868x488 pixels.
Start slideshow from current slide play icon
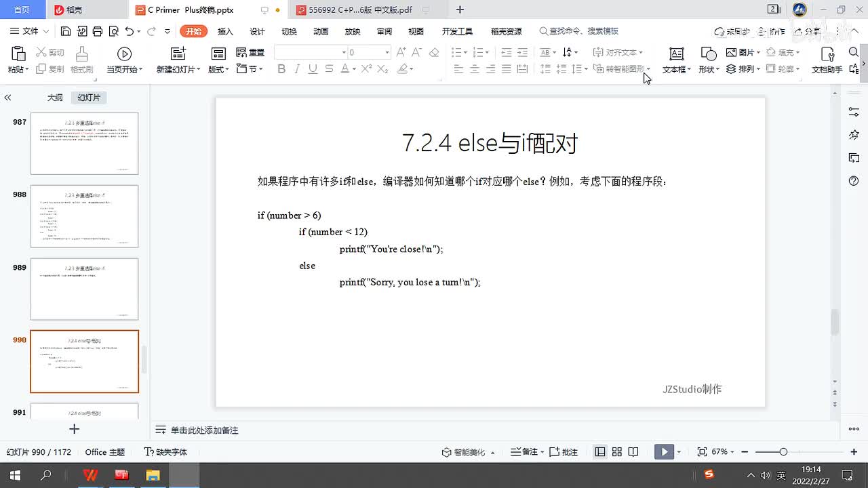(124, 54)
